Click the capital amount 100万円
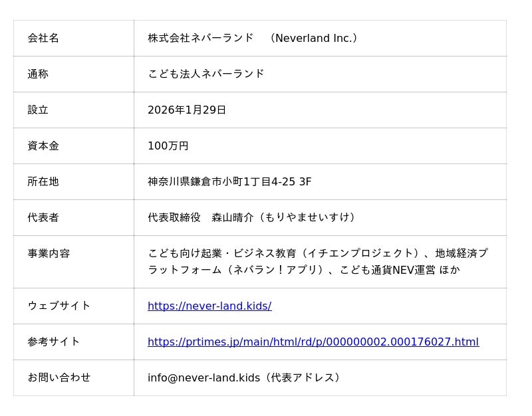532x416 pixels. click(168, 146)
